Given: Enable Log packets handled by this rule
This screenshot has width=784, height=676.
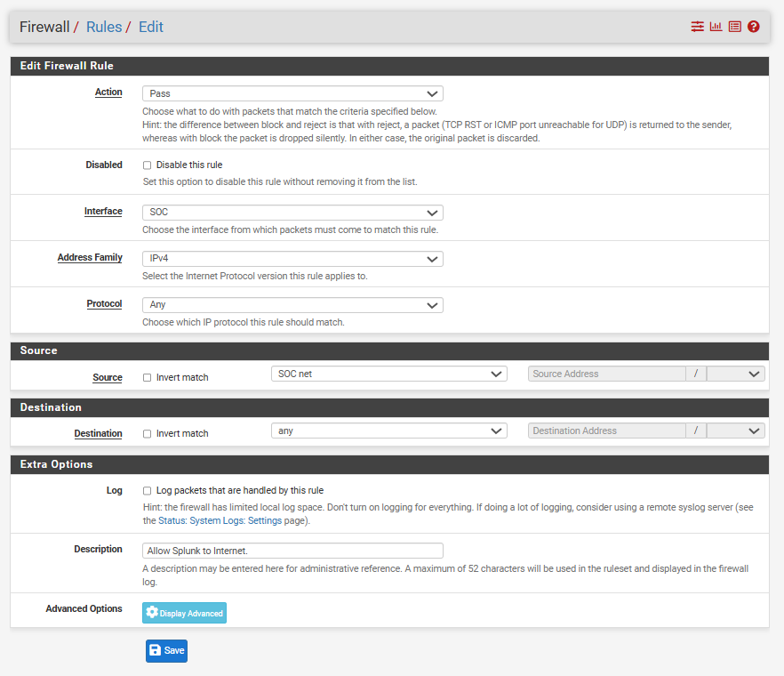Looking at the screenshot, I should click(148, 491).
